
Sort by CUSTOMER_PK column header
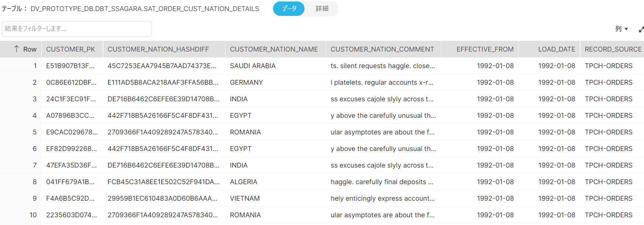point(70,49)
